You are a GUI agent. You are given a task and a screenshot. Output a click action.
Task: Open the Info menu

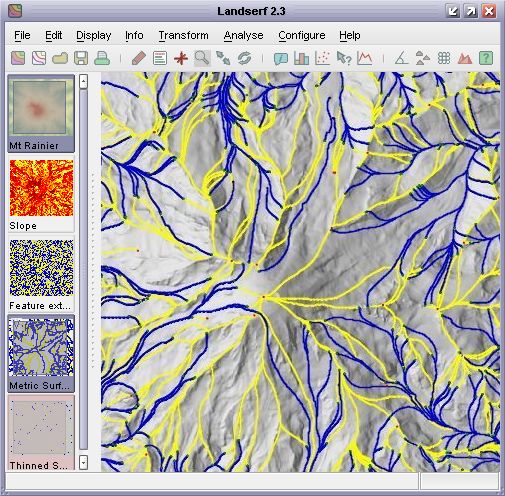pyautogui.click(x=134, y=35)
